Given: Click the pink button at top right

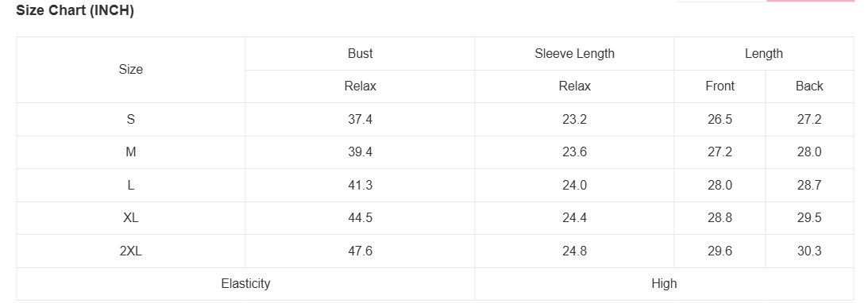Looking at the screenshot, I should point(811,1).
